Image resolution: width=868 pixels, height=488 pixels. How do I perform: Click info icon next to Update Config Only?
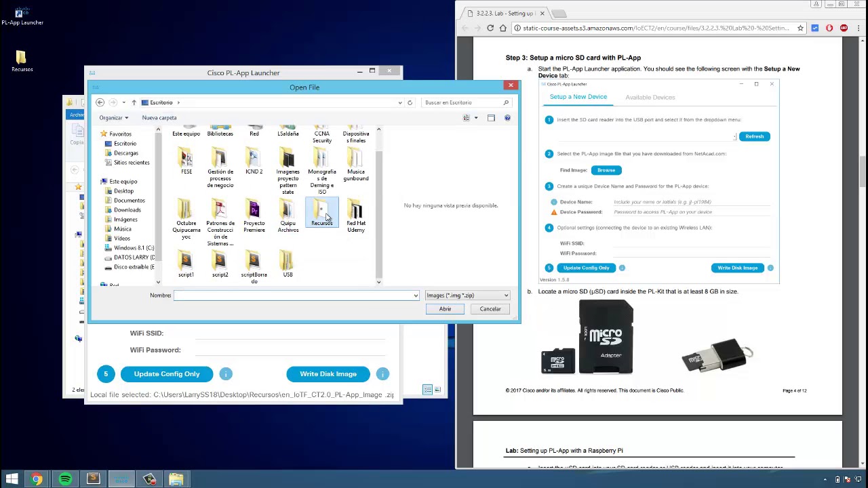point(226,374)
